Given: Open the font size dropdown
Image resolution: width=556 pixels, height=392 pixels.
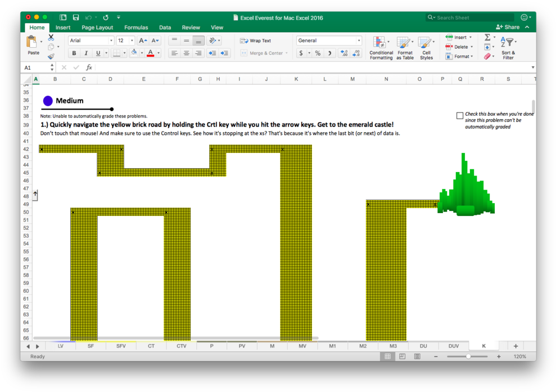Looking at the screenshot, I should point(132,40).
